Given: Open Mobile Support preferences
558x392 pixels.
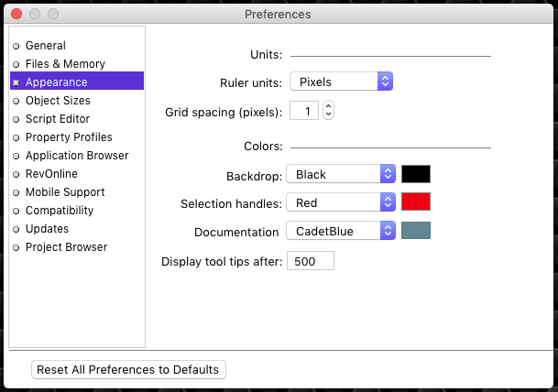Looking at the screenshot, I should pos(65,192).
